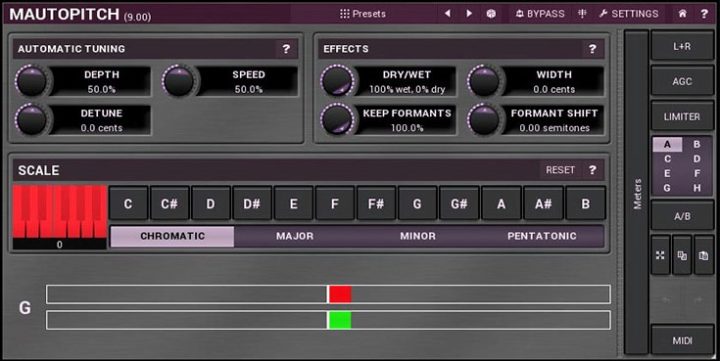This screenshot has height=361, width=720.
Task: Expand the vertical Meters panel
Action: coord(636,193)
